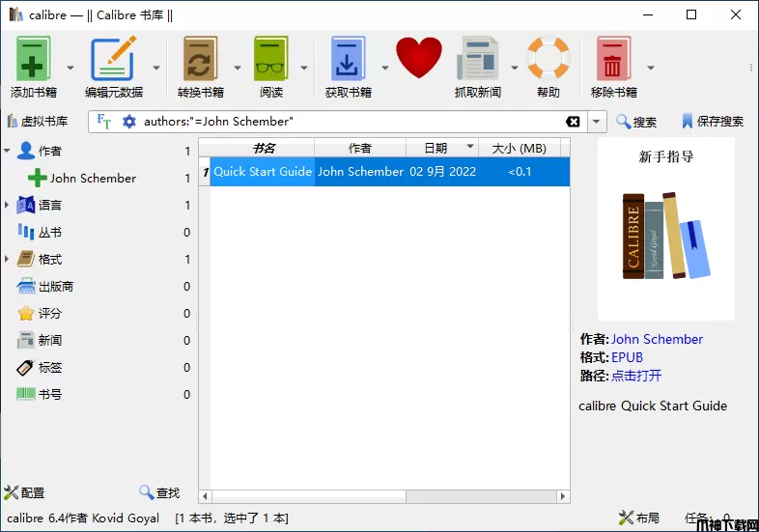Click the 新闻 (News) category icon
This screenshot has height=532, width=759.
click(26, 340)
